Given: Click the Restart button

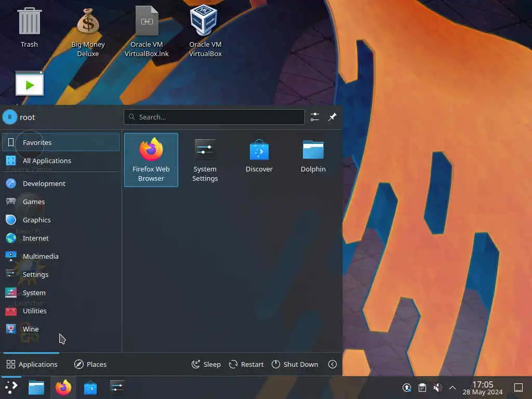Looking at the screenshot, I should tap(246, 364).
